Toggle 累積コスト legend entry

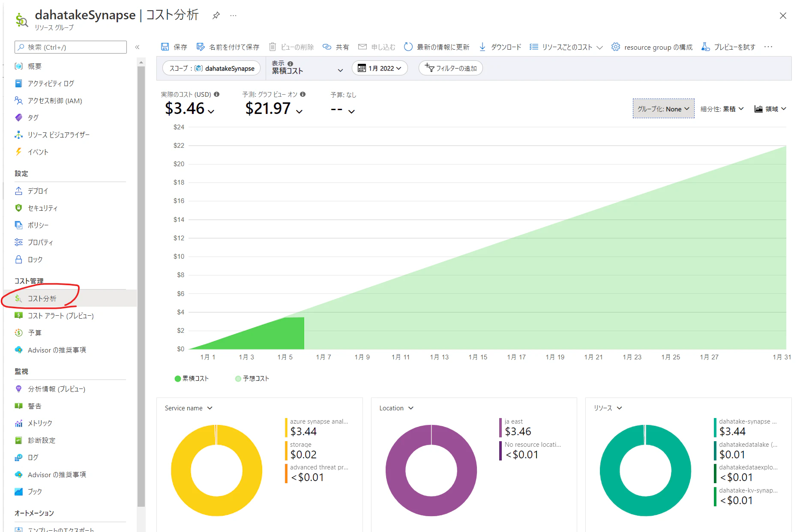point(192,379)
